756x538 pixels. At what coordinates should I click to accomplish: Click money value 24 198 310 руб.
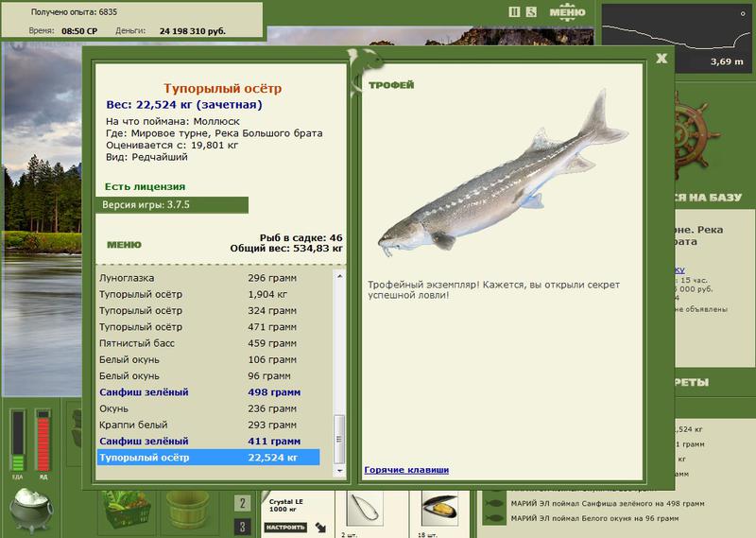click(x=193, y=31)
